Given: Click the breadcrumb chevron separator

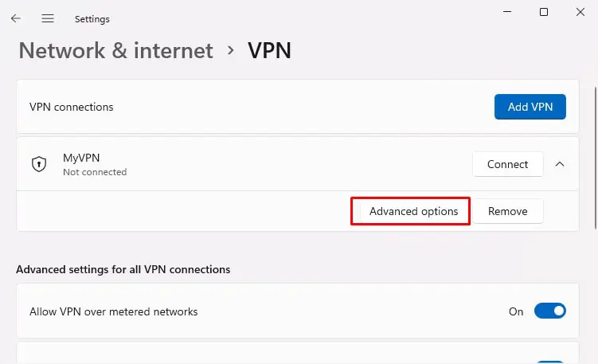Looking at the screenshot, I should [231, 50].
